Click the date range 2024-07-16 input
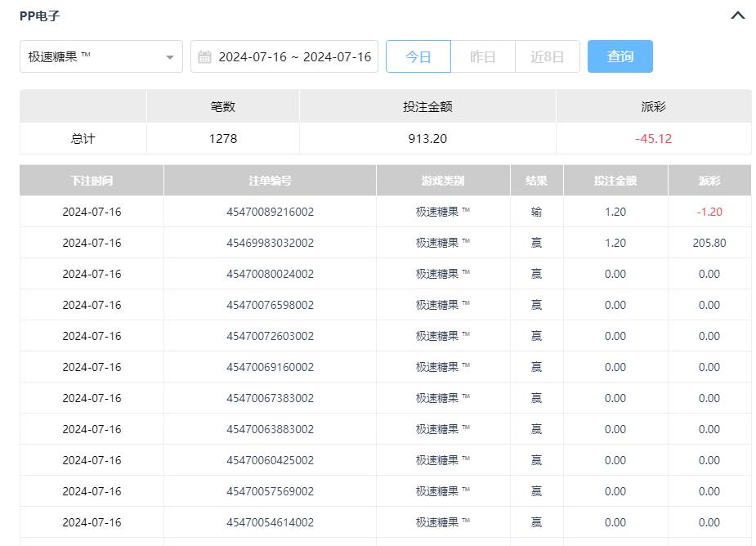The width and height of the screenshot is (756, 546). pyautogui.click(x=294, y=57)
